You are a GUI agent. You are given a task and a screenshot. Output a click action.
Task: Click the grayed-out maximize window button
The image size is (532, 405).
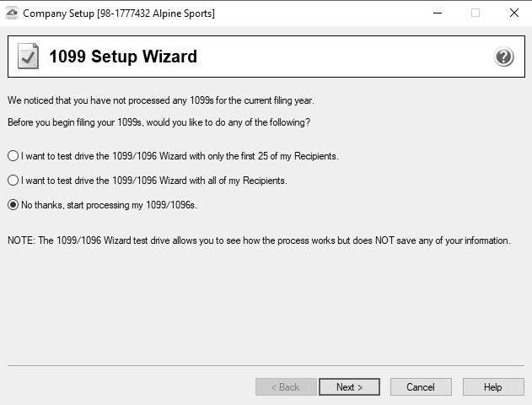pyautogui.click(x=476, y=13)
